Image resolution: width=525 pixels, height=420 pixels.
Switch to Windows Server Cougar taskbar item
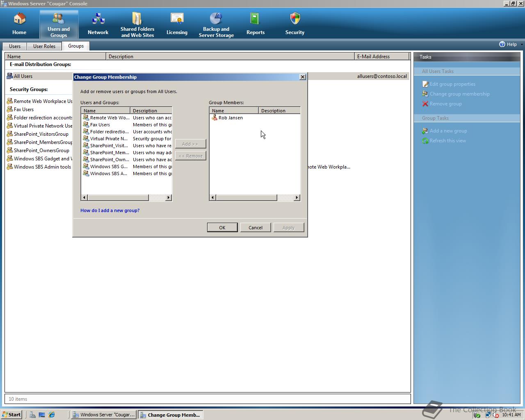104,415
